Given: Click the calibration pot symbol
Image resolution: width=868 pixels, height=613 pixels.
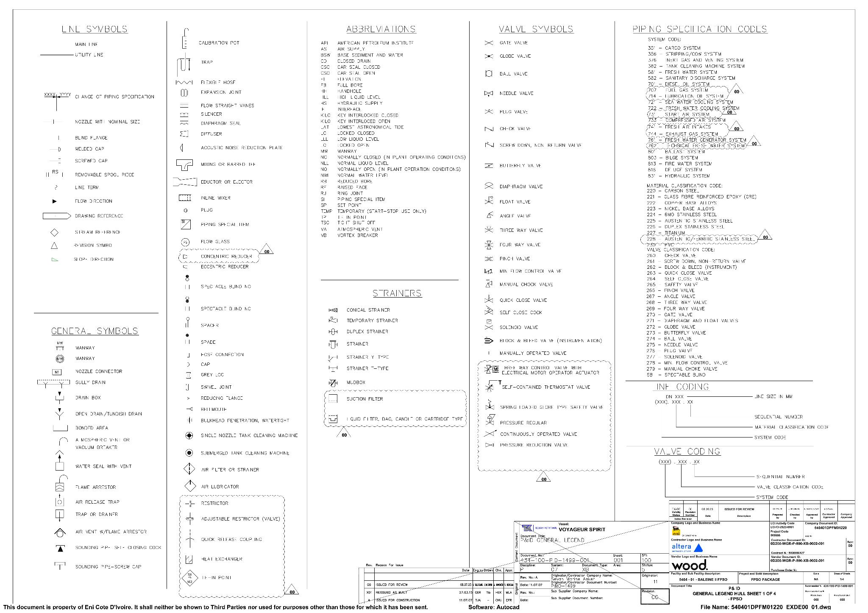Looking at the screenshot, I should [185, 39].
